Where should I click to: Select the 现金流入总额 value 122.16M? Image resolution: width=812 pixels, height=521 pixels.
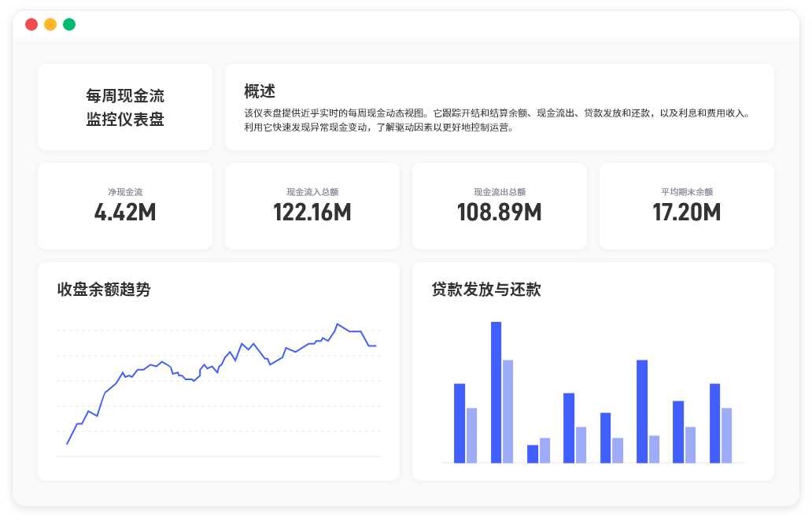[x=312, y=212]
